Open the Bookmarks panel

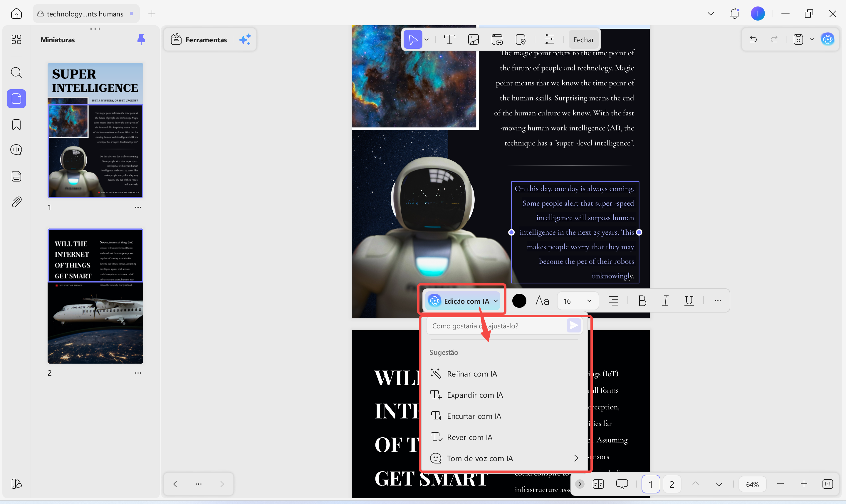tap(16, 125)
